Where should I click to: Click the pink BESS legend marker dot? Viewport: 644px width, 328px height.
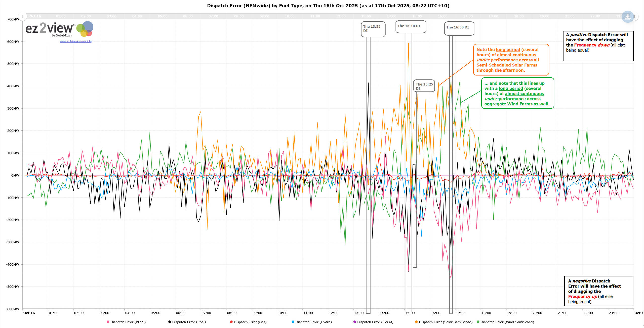(108, 322)
